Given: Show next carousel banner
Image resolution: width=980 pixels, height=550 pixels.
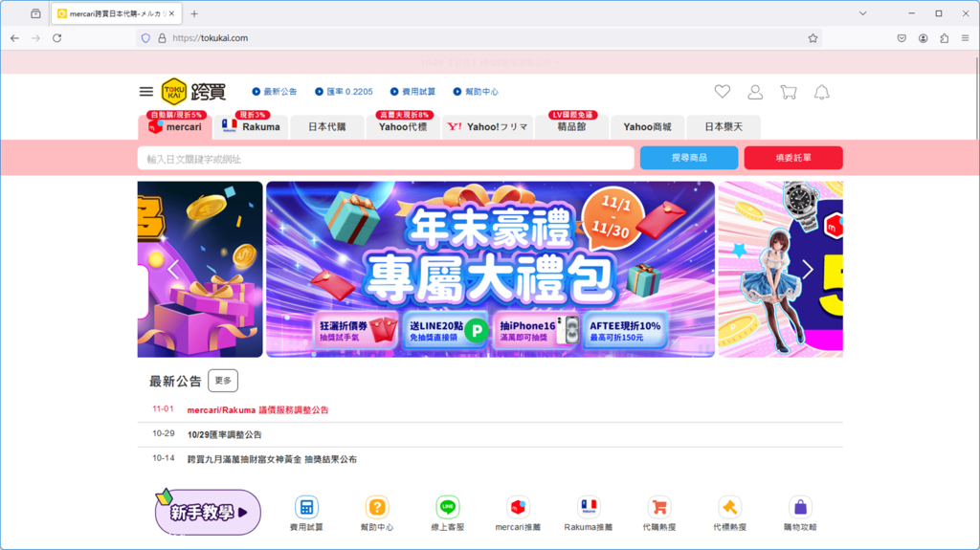Looking at the screenshot, I should [x=808, y=270].
